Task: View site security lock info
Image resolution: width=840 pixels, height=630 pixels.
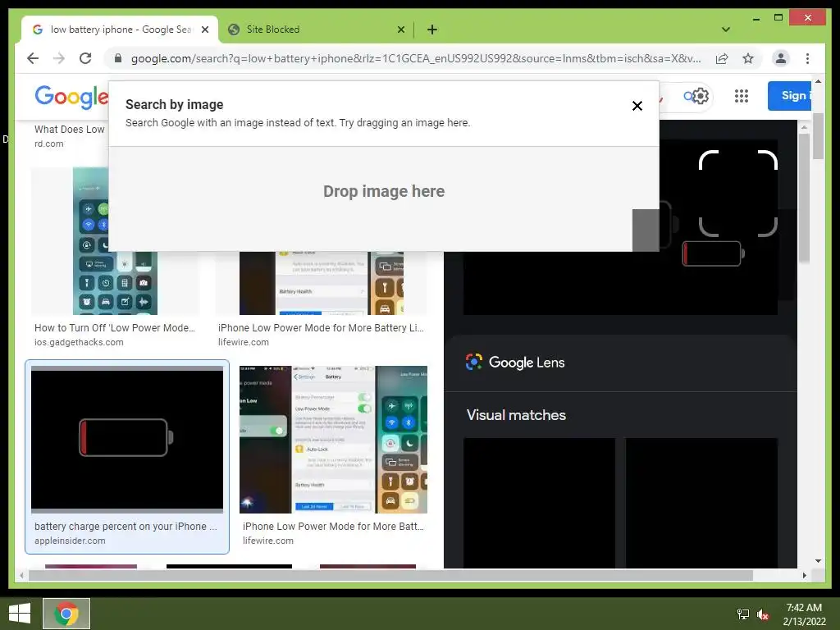Action: [x=118, y=58]
